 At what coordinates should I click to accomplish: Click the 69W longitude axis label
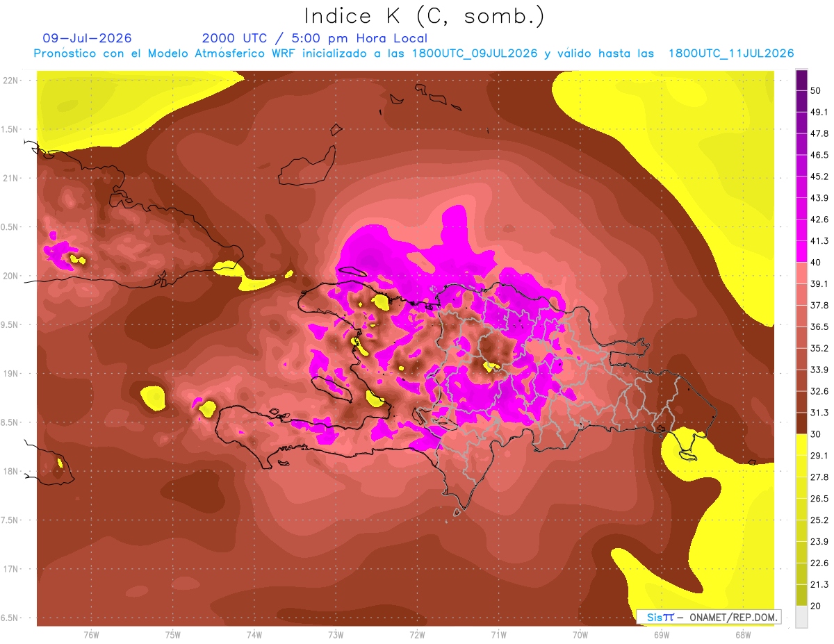[662, 636]
